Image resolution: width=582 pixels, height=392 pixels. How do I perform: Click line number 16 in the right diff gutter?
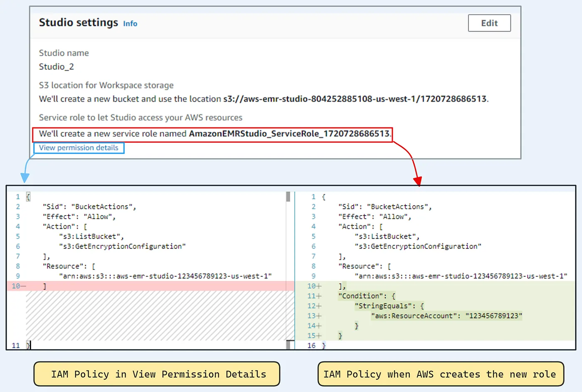(x=311, y=345)
